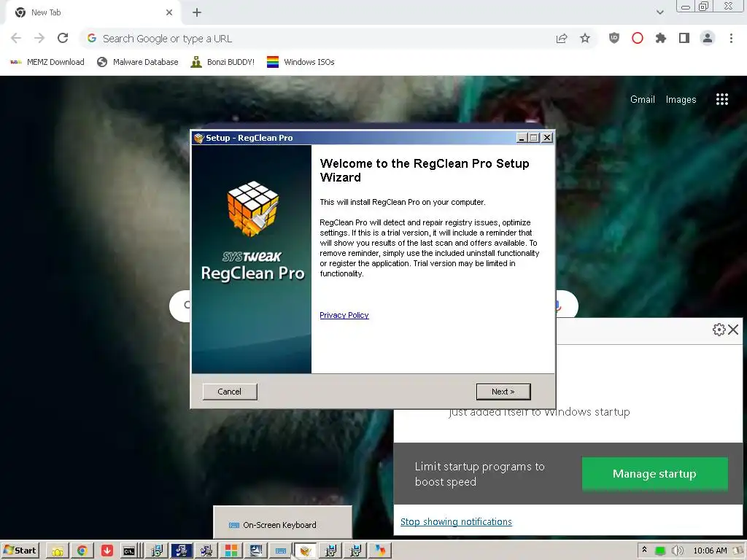747x560 pixels.
Task: Open the Bonzi BUDDY! bookmark
Action: click(222, 62)
